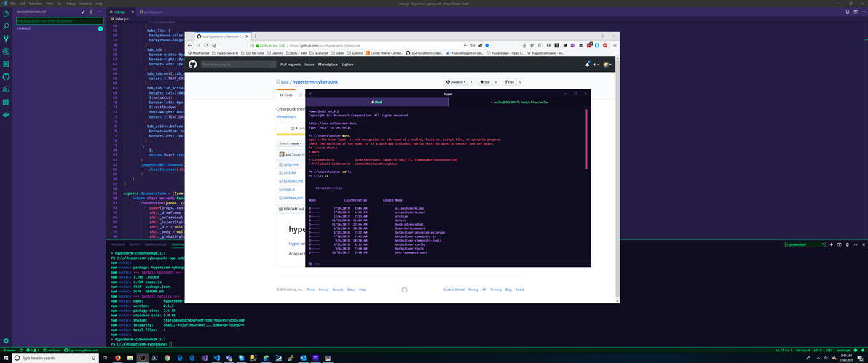868x363 pixels.
Task: Open the VS Code Manage gear icon
Action: click(6, 341)
